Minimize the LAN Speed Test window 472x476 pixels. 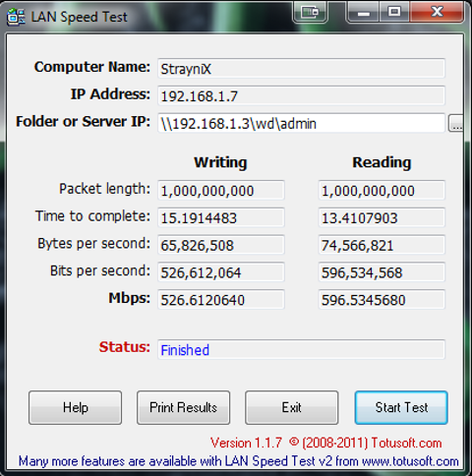click(363, 12)
